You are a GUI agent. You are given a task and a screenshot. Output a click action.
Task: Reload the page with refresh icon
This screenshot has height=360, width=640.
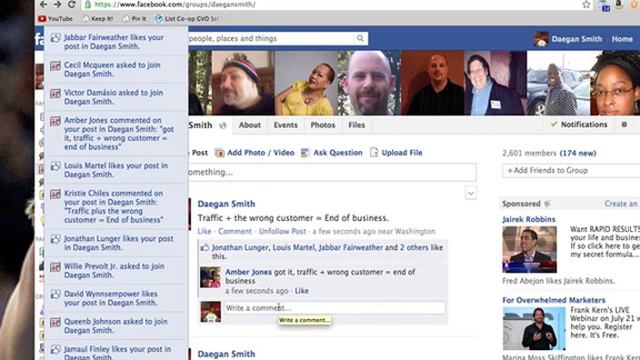pos(72,4)
